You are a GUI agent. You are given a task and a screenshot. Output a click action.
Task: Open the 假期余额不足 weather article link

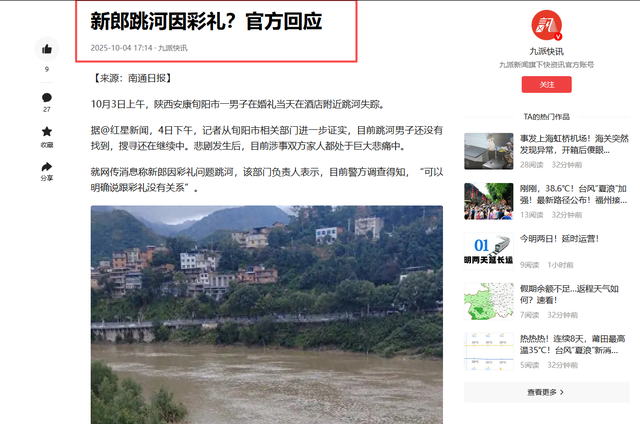(569, 294)
